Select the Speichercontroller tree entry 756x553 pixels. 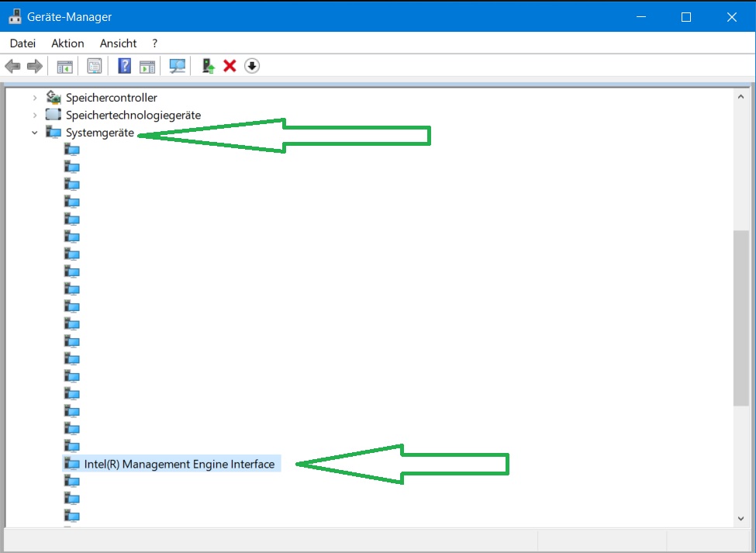112,98
